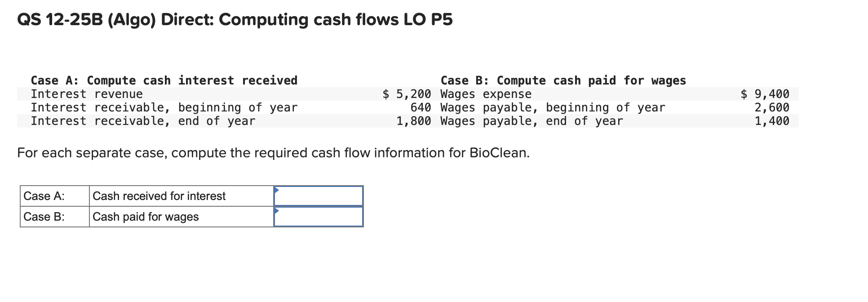Click the Wages payable, end of year label
Image resolution: width=868 pixels, height=302 pixels.
click(x=531, y=121)
